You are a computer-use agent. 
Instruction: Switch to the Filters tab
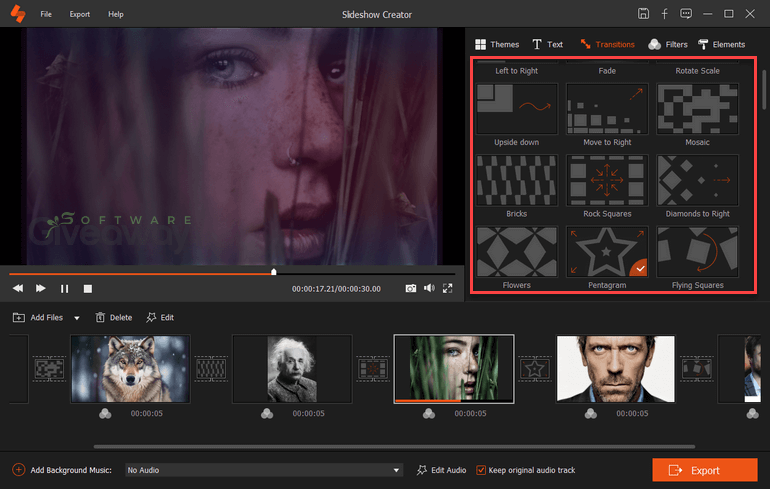(x=667, y=44)
